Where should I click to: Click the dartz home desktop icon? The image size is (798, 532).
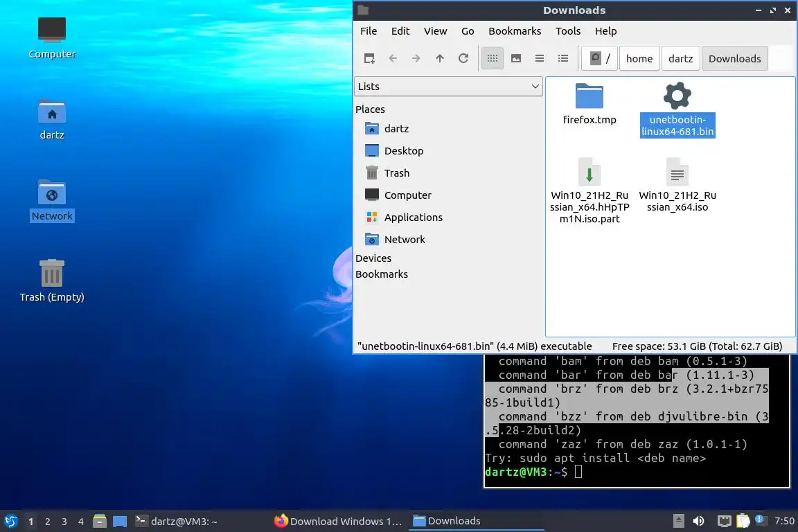point(52,120)
